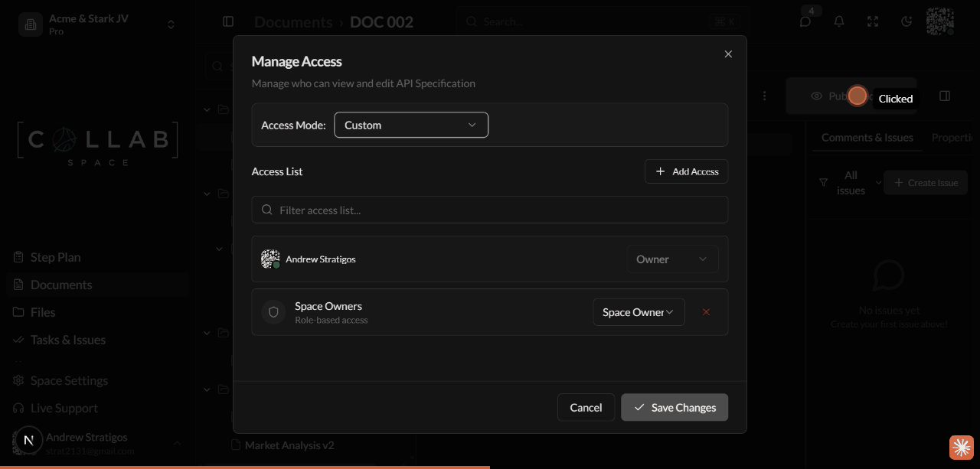
Task: Open the Acme & Stark JV workspace switcher
Action: (x=97, y=24)
